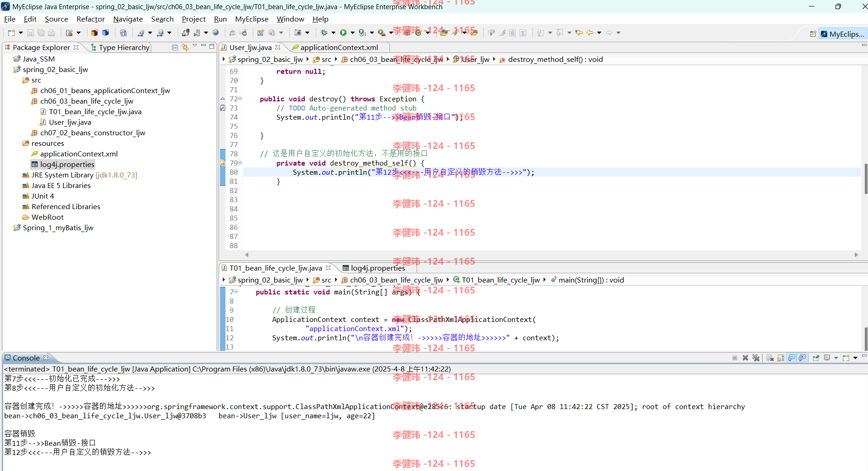Click Clear Console icon

tap(770, 358)
